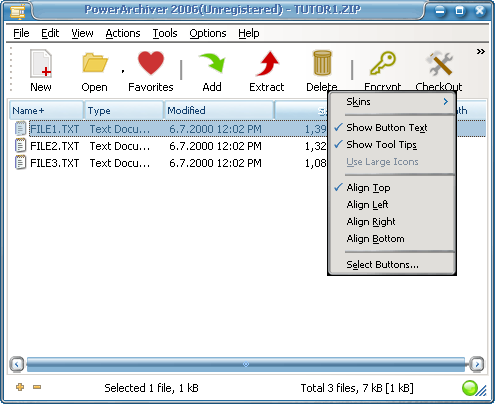Close the PowerArchiver window

480,11
